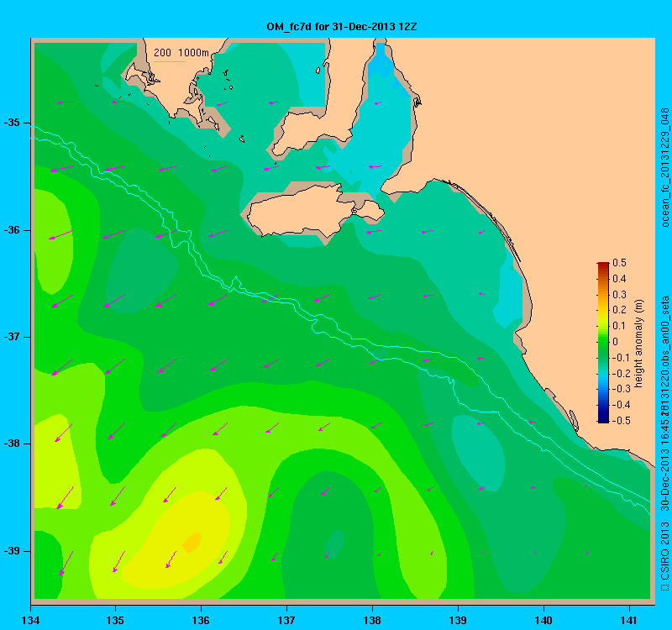
Task: Click the 138 longitude axis label
Action: (372, 621)
